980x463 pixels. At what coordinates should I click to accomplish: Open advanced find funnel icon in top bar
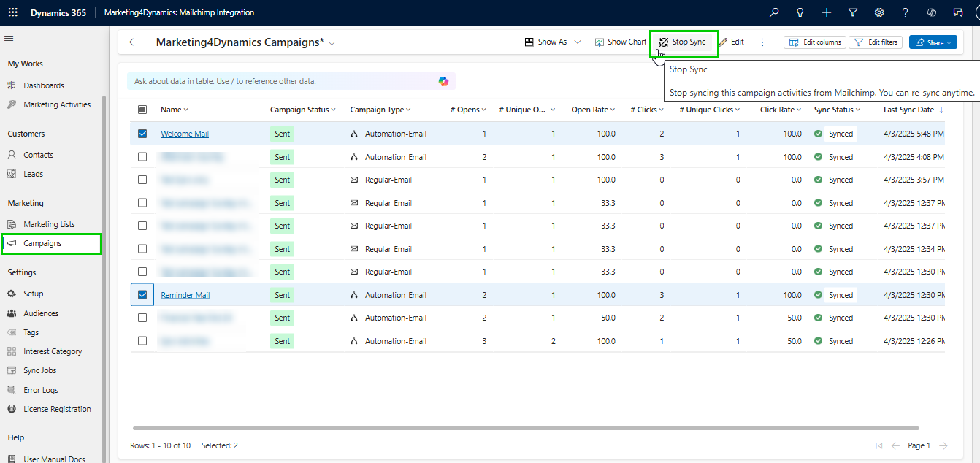[852, 12]
